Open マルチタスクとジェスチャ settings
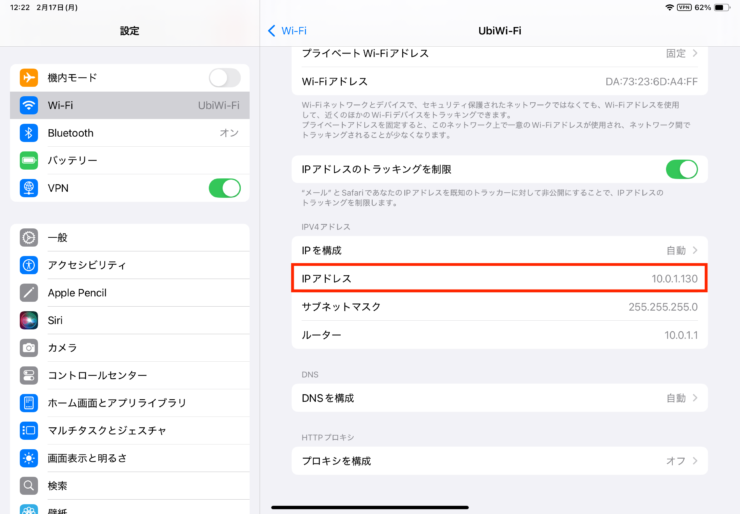Image resolution: width=740 pixels, height=514 pixels. 130,430
